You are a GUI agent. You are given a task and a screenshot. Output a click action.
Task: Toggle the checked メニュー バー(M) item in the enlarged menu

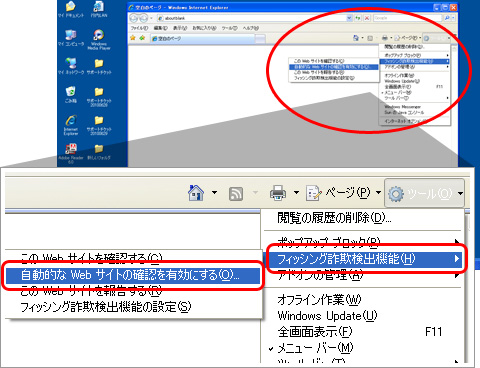(x=363, y=348)
